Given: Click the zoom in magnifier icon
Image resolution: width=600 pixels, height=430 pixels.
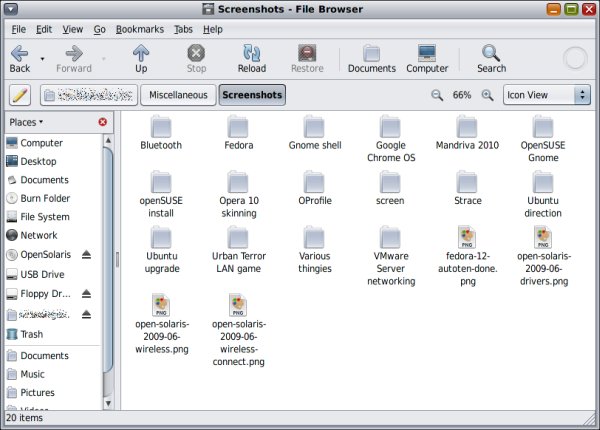Looking at the screenshot, I should [488, 95].
